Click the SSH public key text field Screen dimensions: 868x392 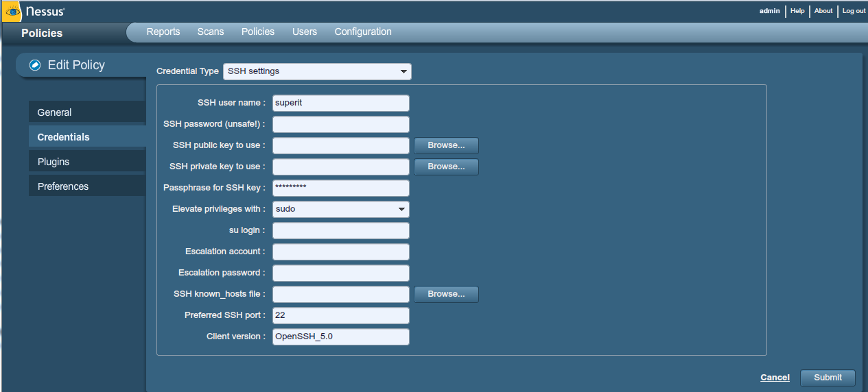pos(341,145)
